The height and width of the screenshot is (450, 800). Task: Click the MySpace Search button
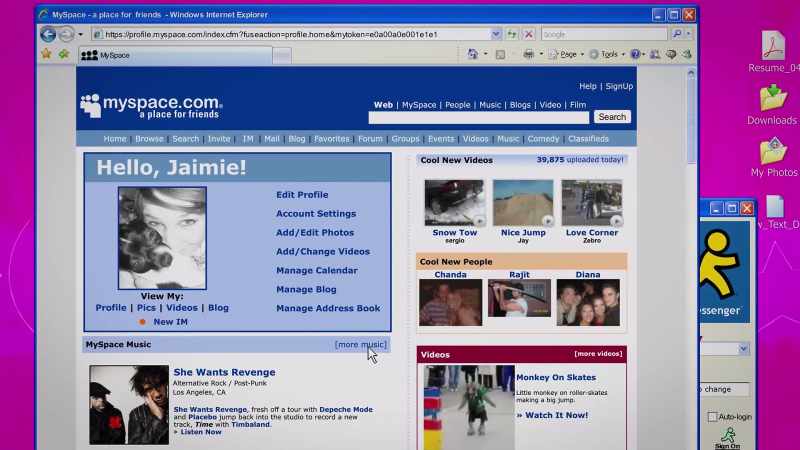(x=612, y=117)
